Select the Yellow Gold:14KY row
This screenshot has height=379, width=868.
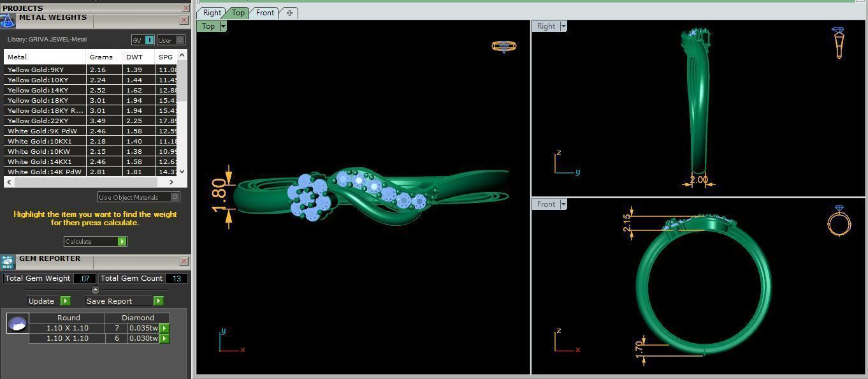click(91, 90)
